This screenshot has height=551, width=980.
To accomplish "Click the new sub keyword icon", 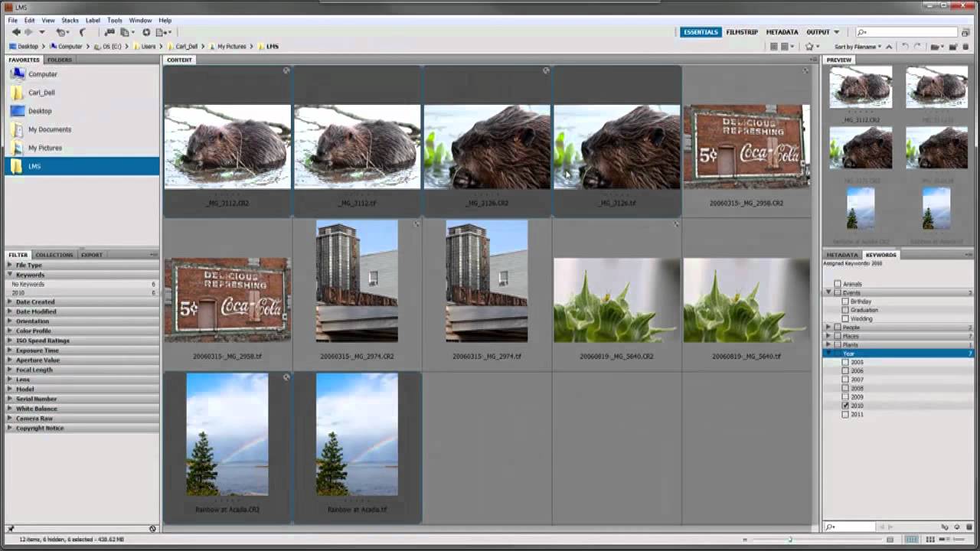I will click(945, 527).
